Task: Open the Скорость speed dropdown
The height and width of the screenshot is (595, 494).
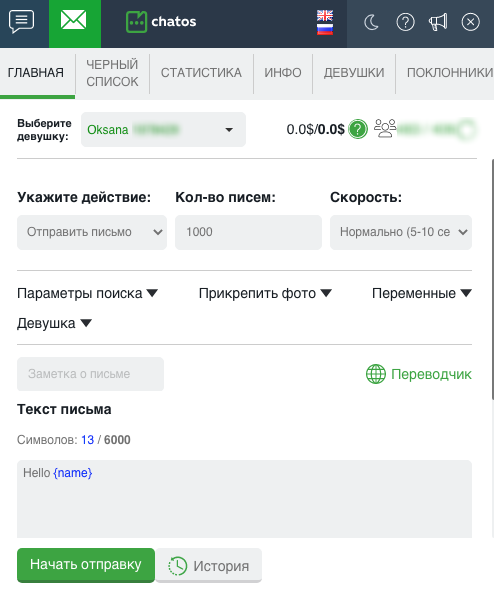Action: click(x=401, y=232)
